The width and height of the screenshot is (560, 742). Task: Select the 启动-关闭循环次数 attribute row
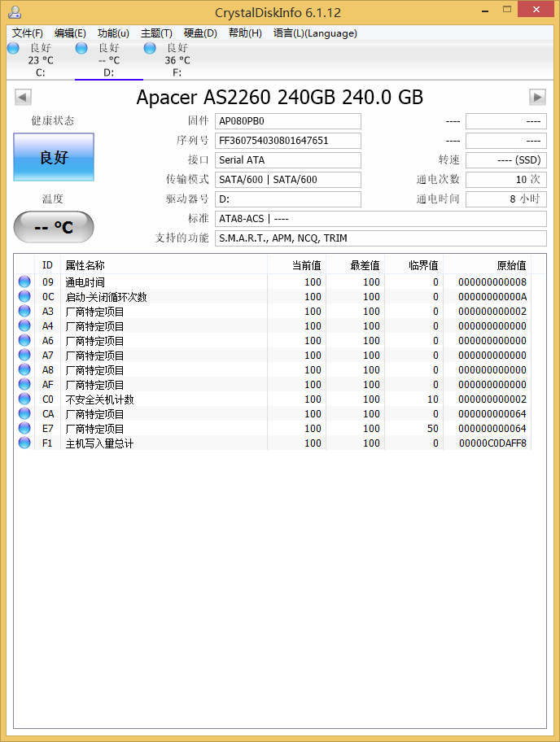273,297
